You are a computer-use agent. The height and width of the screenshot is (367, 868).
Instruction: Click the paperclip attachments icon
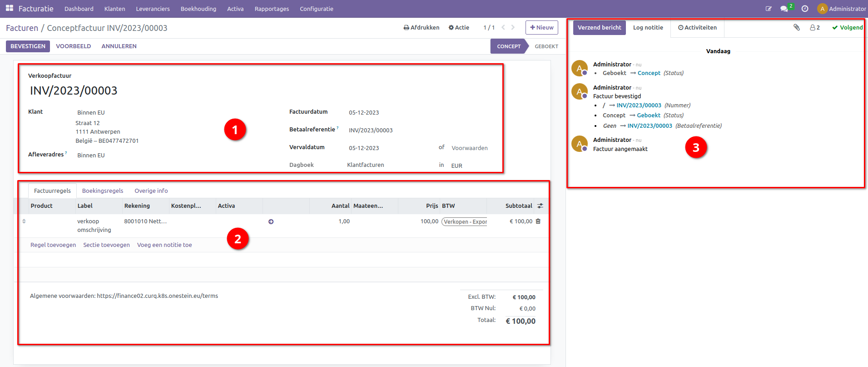[796, 27]
